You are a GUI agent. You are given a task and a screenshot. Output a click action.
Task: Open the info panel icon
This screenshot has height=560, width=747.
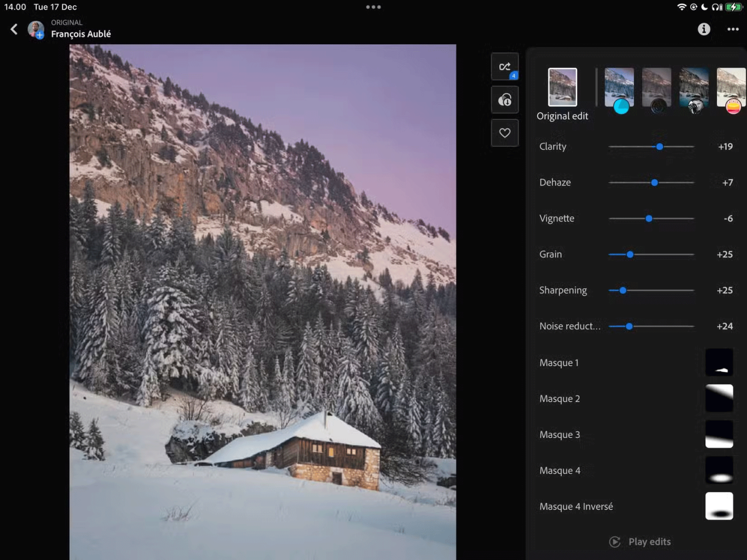click(x=704, y=29)
